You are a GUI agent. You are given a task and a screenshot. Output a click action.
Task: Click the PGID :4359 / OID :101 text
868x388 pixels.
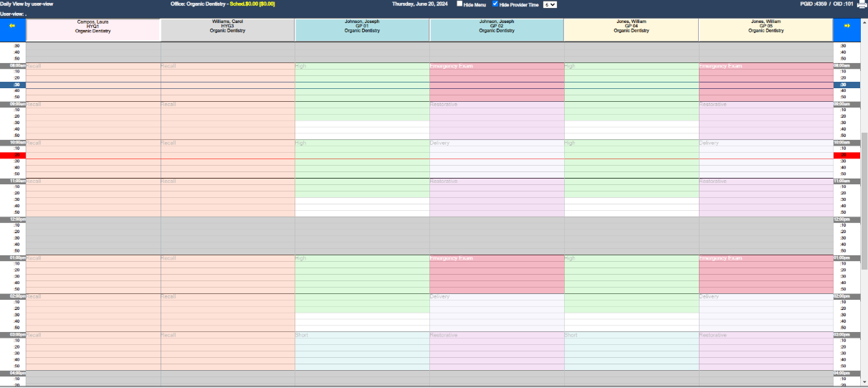[827, 4]
